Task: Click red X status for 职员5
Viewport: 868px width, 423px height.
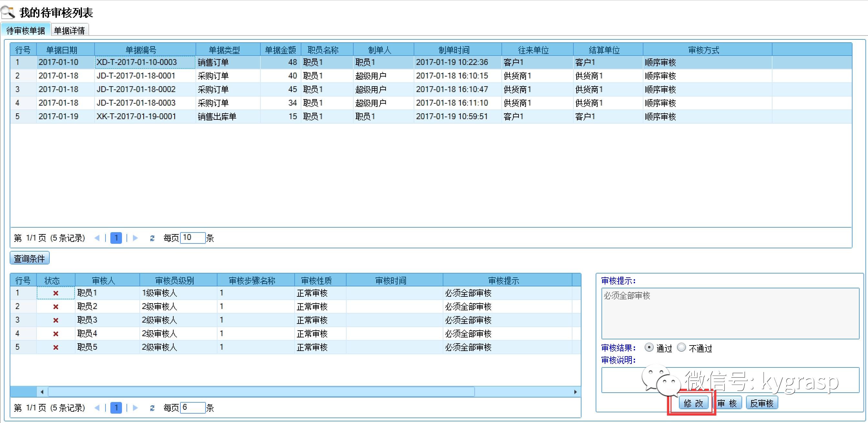Action: pyautogui.click(x=56, y=347)
